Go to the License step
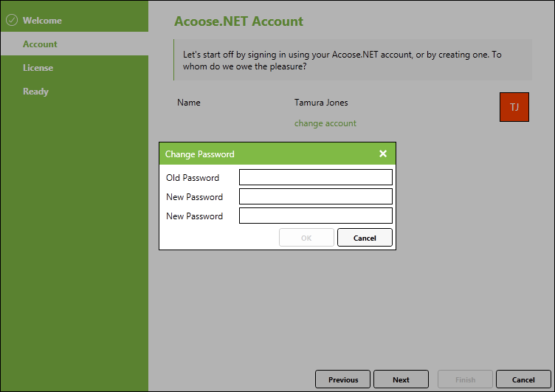555x392 pixels. [75, 68]
